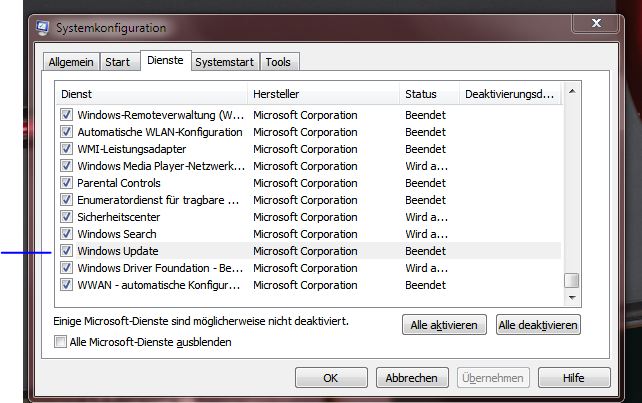Image resolution: width=642 pixels, height=403 pixels.
Task: Click the scrollbar up arrow
Action: [x=572, y=91]
